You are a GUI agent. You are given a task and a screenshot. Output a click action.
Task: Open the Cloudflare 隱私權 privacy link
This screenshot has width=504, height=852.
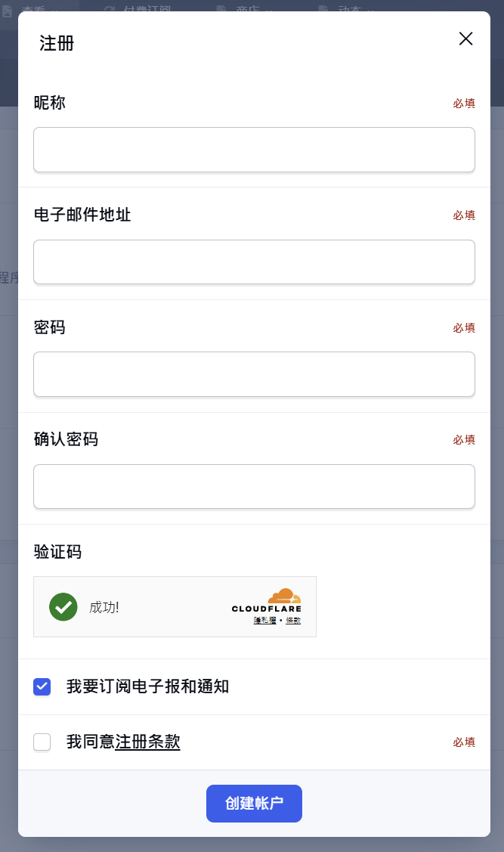pyautogui.click(x=264, y=621)
